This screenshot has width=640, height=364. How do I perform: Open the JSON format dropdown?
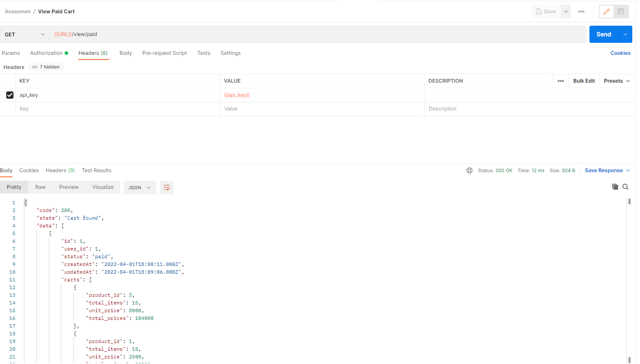coord(140,188)
